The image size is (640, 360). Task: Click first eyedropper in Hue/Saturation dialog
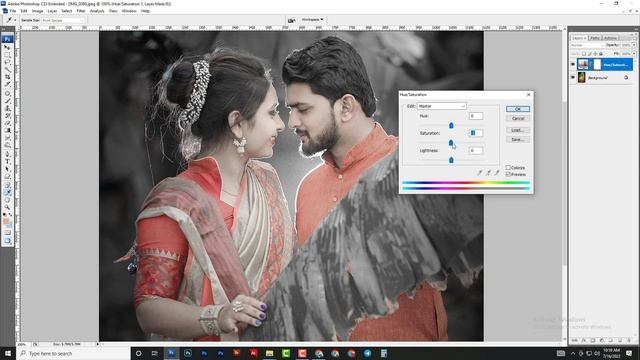click(x=480, y=173)
